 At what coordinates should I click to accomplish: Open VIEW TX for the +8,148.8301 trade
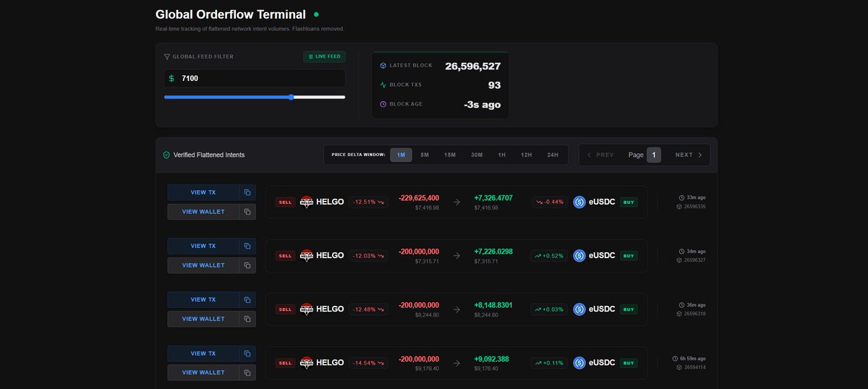(x=203, y=299)
